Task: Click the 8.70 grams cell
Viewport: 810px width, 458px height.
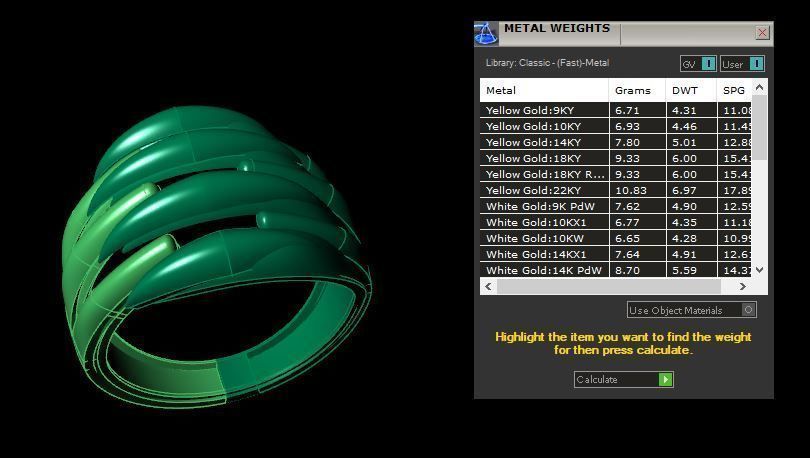Action: pos(637,270)
